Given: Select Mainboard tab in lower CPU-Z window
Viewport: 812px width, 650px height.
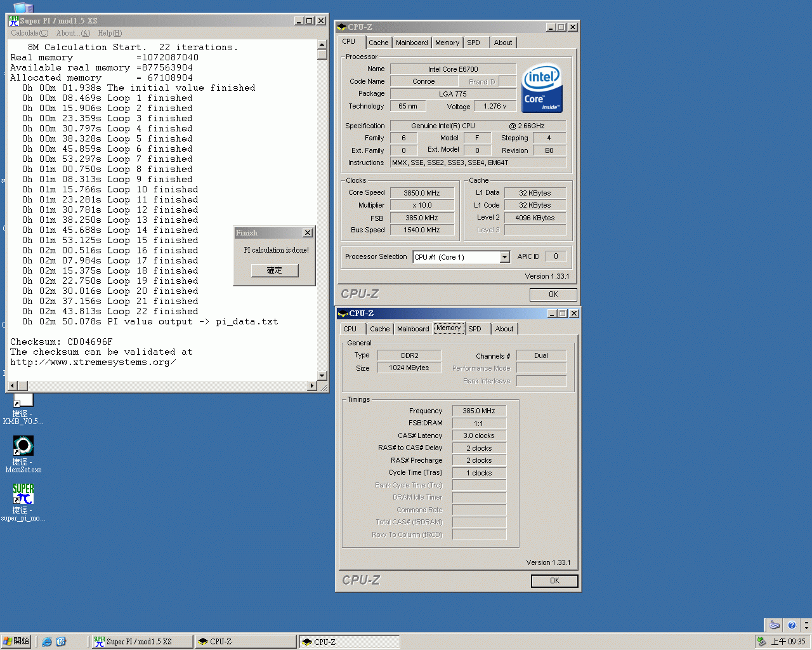Looking at the screenshot, I should coord(413,329).
